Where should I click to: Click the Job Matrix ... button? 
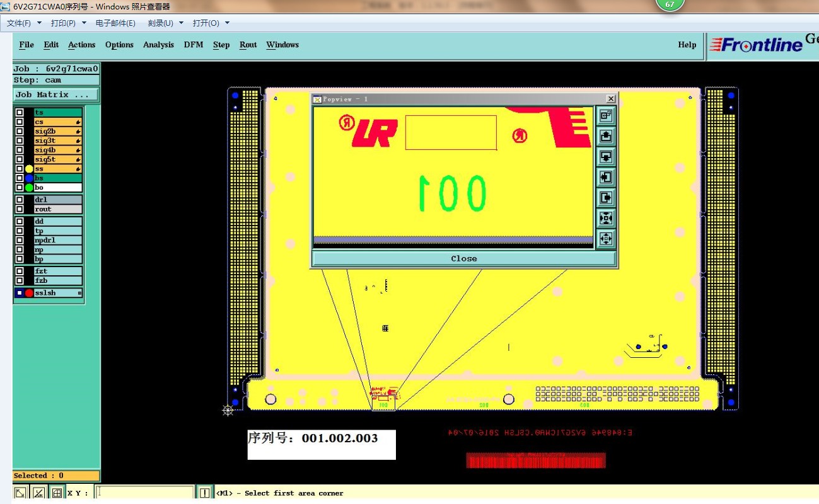click(x=56, y=94)
